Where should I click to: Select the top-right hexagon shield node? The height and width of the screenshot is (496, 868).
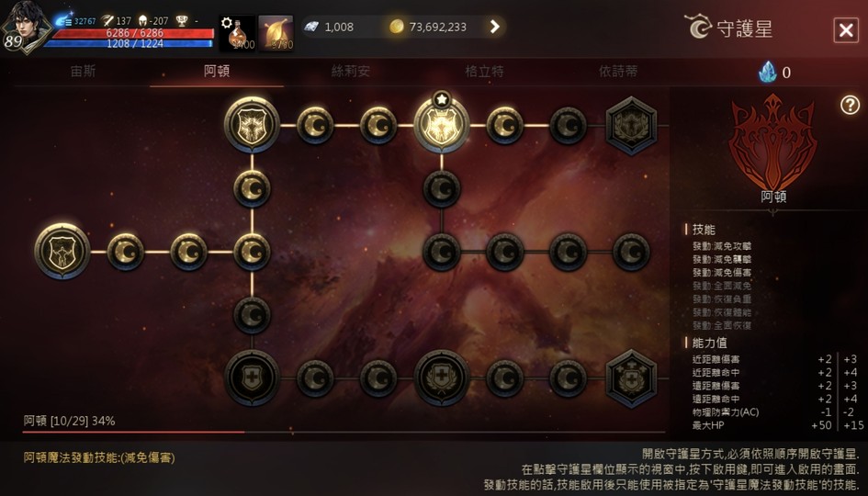[631, 126]
